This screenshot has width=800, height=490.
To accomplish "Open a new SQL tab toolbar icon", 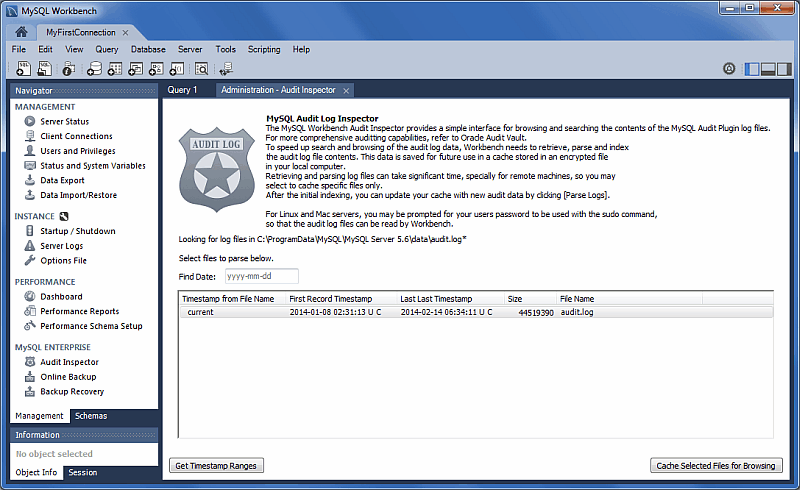I will point(23,68).
